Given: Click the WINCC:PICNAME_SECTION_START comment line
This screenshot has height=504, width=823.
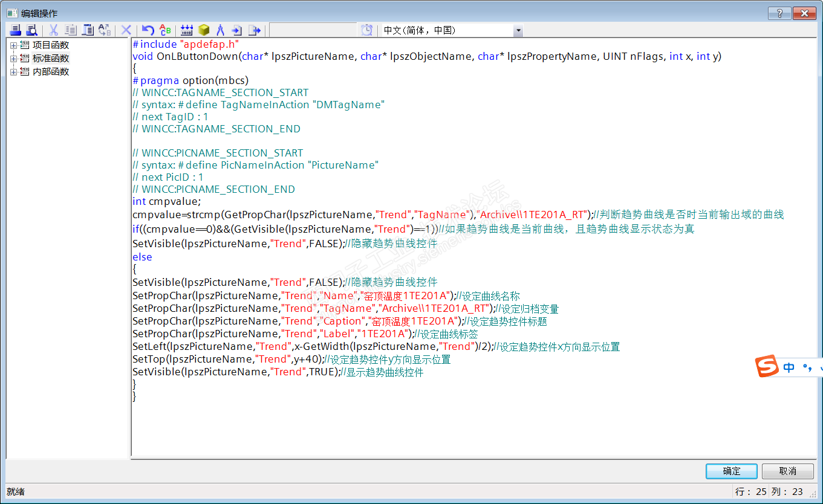Looking at the screenshot, I should pyautogui.click(x=218, y=153).
